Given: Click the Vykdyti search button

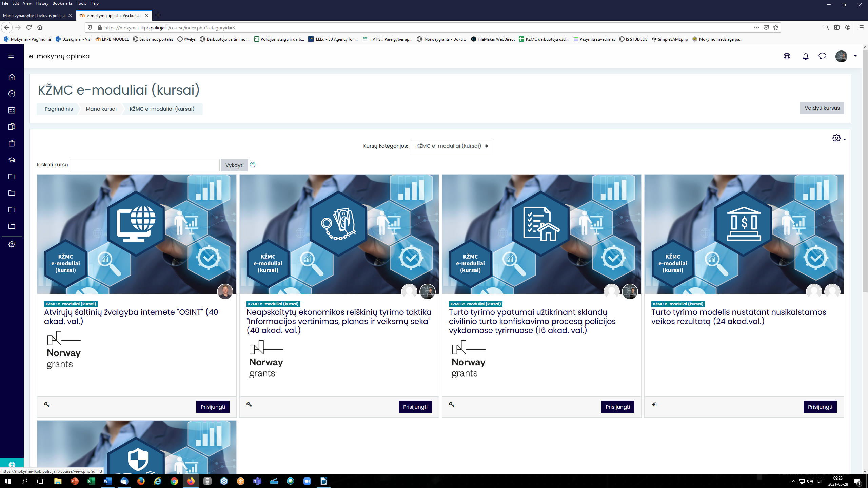Looking at the screenshot, I should pyautogui.click(x=234, y=165).
